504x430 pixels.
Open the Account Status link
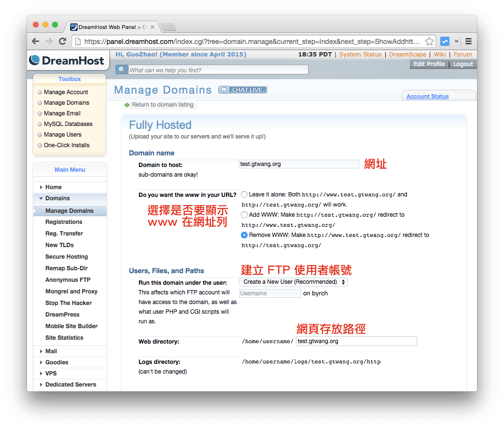pos(427,96)
